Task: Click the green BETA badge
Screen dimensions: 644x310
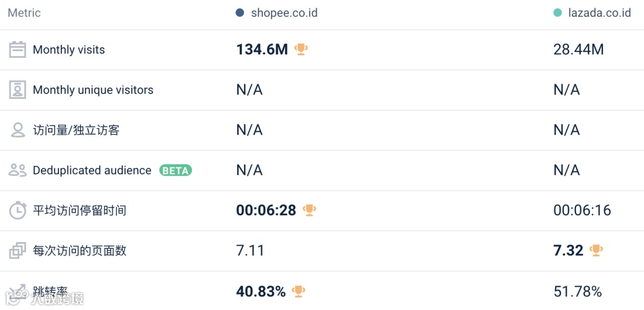Action: point(176,170)
